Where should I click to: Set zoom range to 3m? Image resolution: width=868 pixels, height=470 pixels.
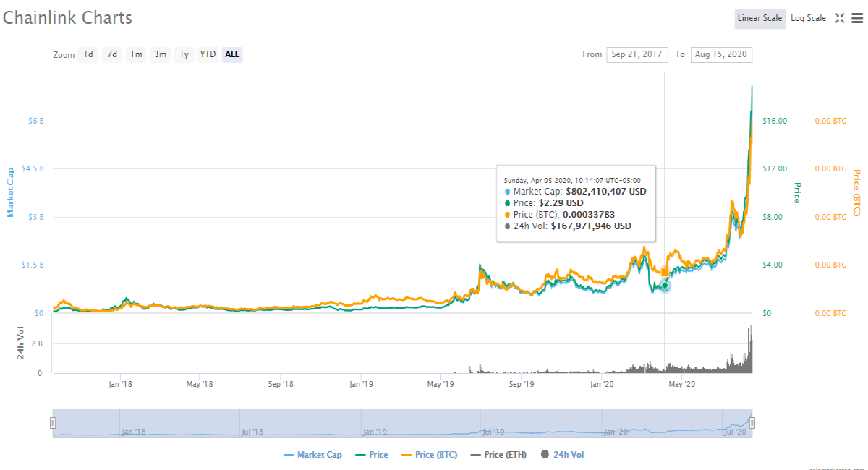tap(160, 54)
